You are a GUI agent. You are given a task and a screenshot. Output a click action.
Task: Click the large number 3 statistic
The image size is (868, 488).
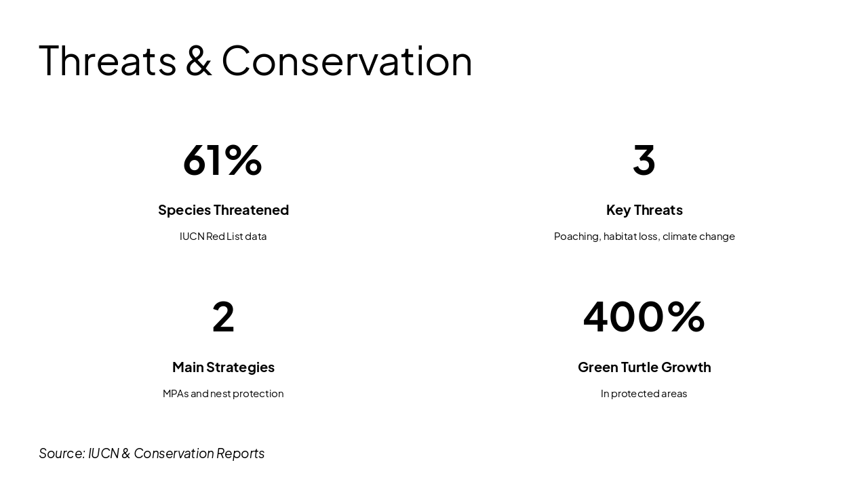(x=644, y=161)
